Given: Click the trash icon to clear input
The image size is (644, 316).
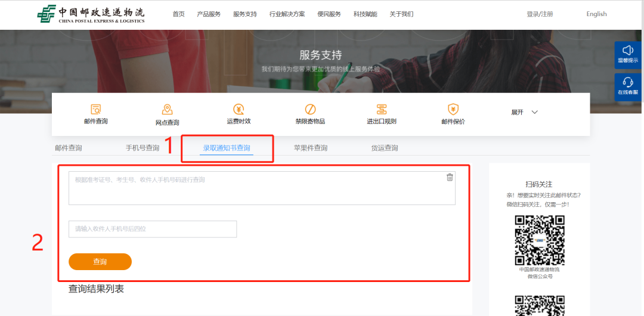Looking at the screenshot, I should pos(450,177).
